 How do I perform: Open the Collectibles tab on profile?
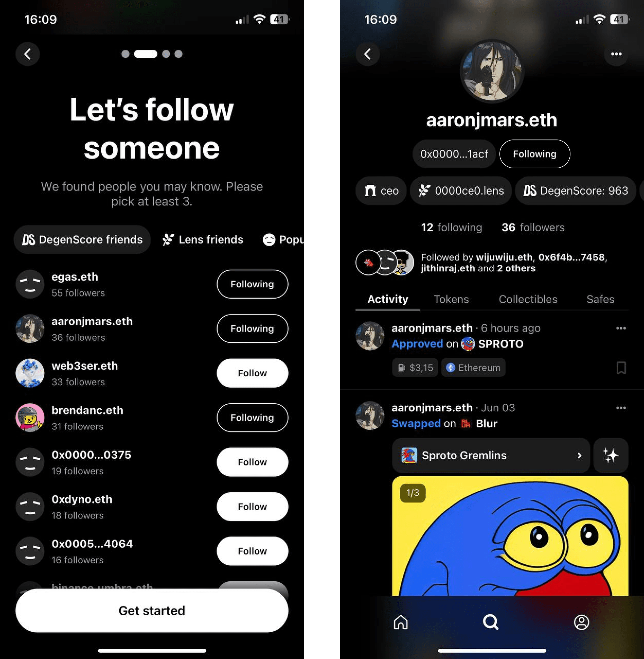coord(527,299)
